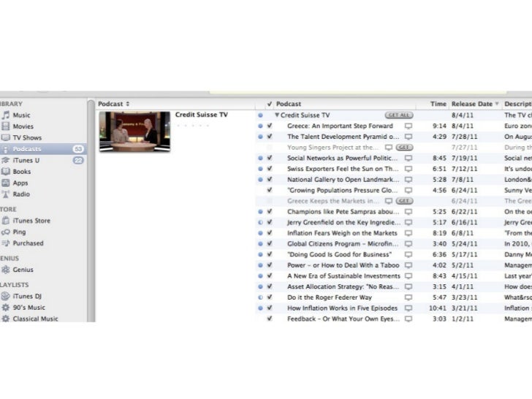Click blue unplayed dot for Credit Suisse TV
532x399 pixels.
261,115
